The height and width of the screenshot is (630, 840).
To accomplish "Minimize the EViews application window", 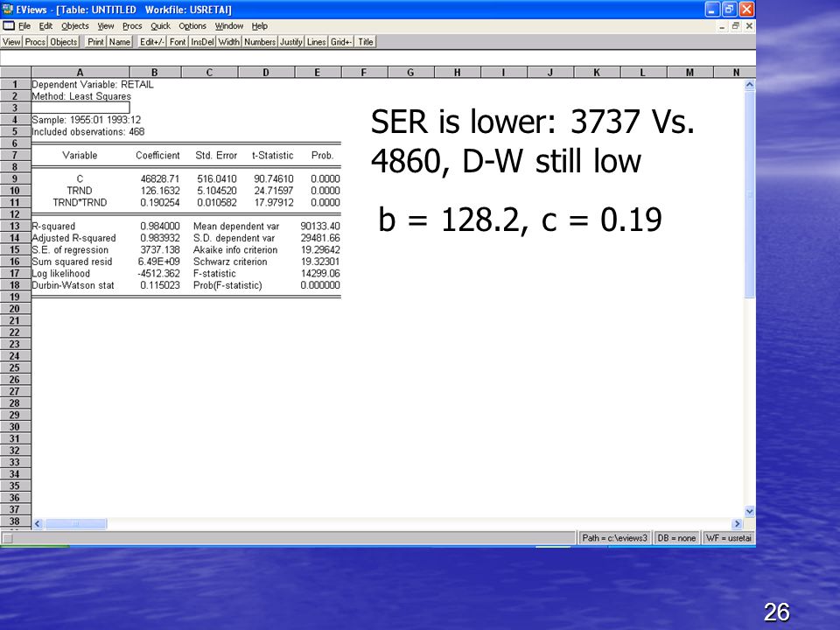I will pyautogui.click(x=712, y=9).
